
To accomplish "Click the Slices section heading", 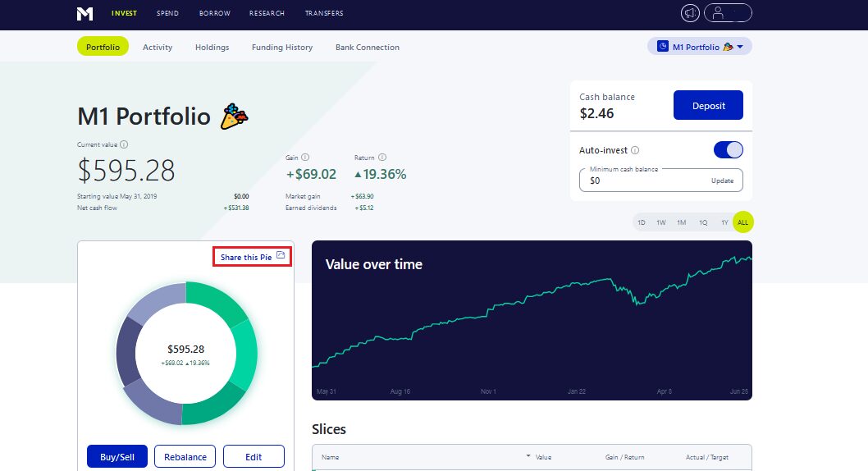I will coord(329,429).
